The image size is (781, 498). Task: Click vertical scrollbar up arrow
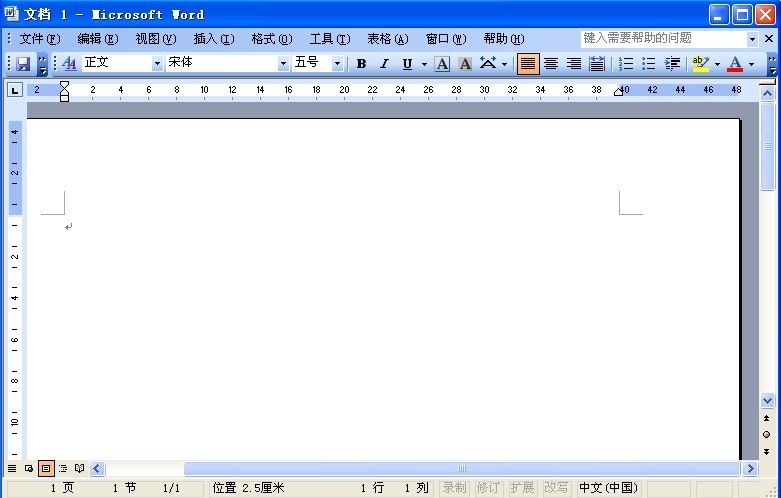point(767,93)
